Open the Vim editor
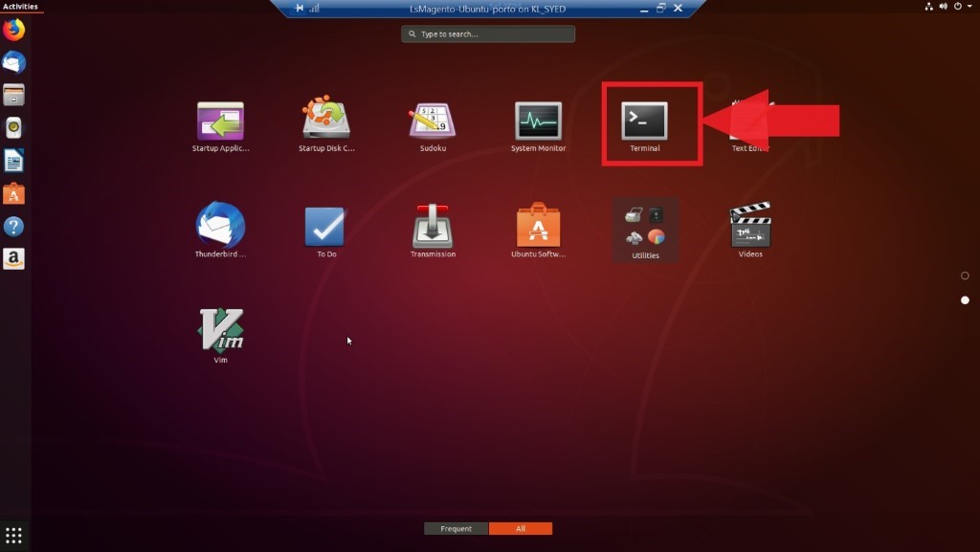 click(x=220, y=336)
